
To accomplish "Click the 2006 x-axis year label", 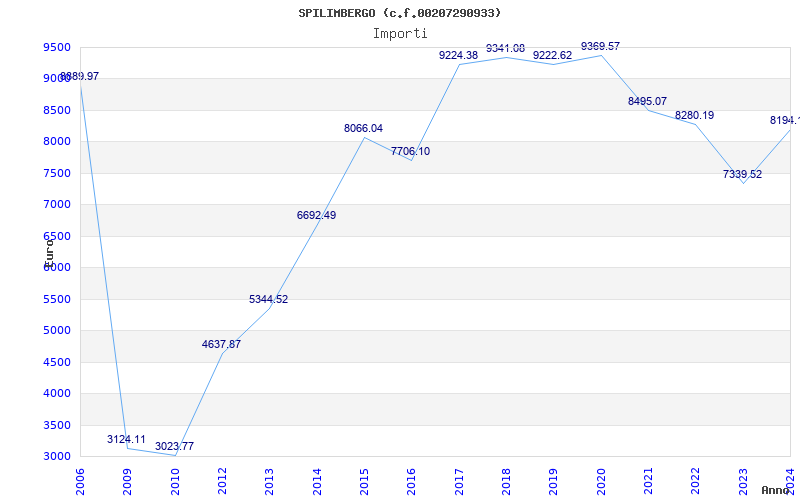I will 80,482.
